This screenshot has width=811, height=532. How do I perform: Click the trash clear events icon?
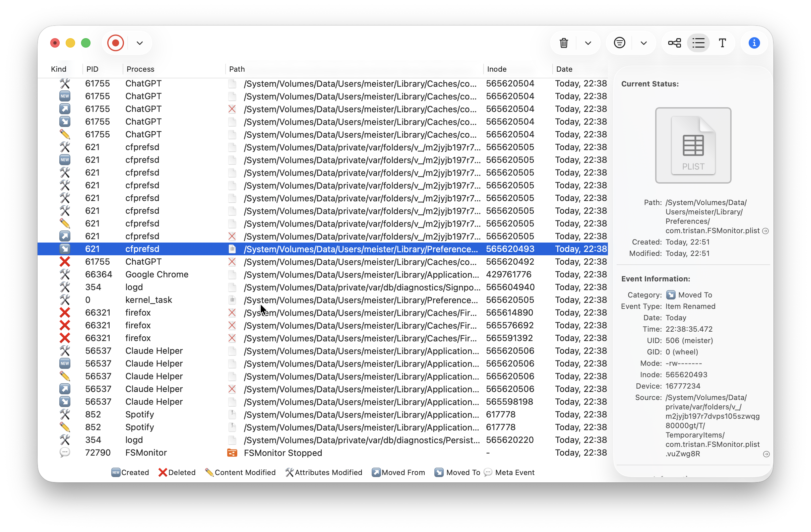564,43
